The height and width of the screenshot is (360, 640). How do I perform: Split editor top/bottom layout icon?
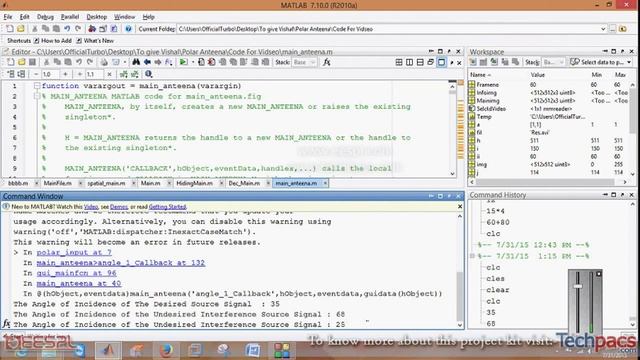420,62
